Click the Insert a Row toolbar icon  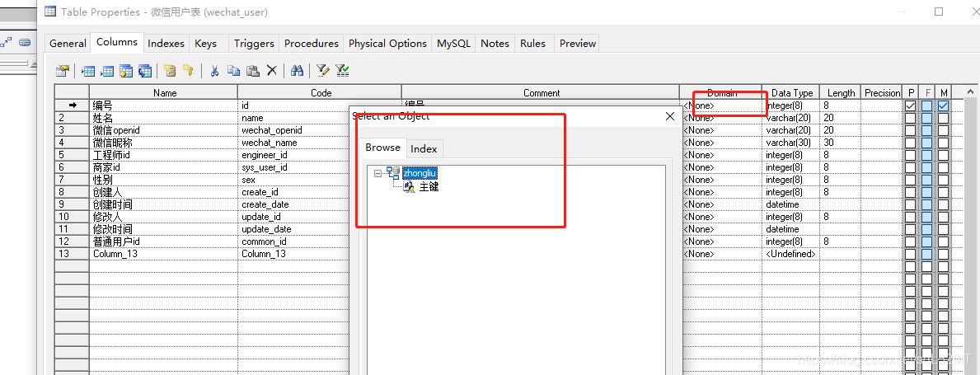88,71
